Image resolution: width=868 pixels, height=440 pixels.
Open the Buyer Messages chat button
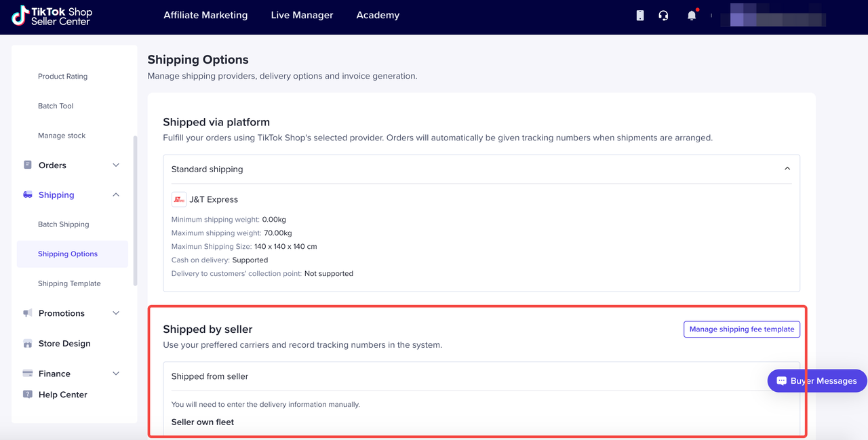click(816, 381)
